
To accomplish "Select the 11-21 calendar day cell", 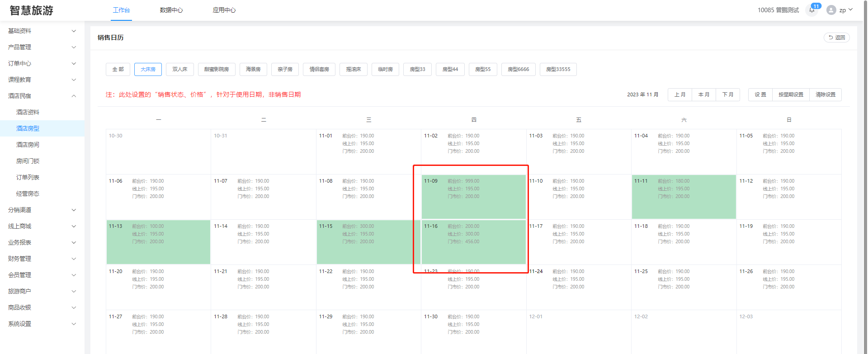I will click(x=263, y=287).
